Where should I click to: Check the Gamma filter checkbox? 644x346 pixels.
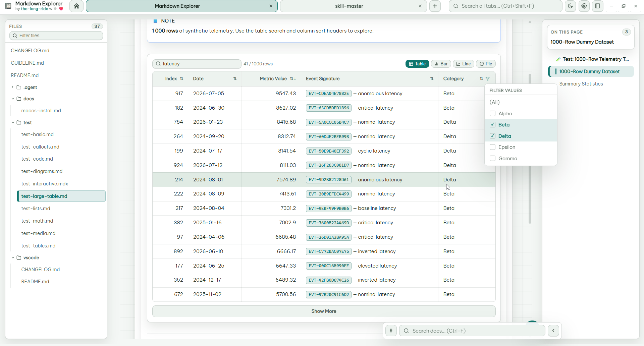coord(493,158)
